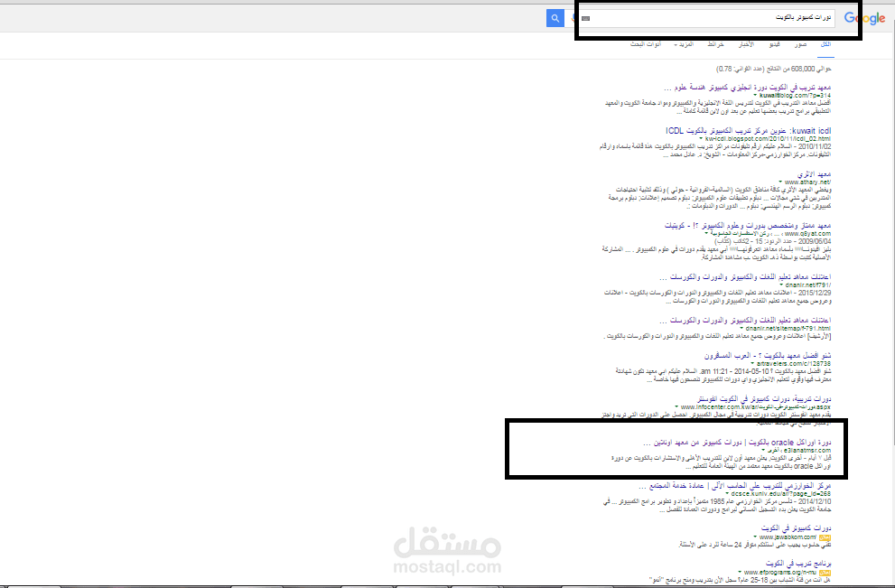Expand arrow beside kuwaitblog.com/?p=314 URL
The width and height of the screenshot is (895, 588).
(x=756, y=96)
